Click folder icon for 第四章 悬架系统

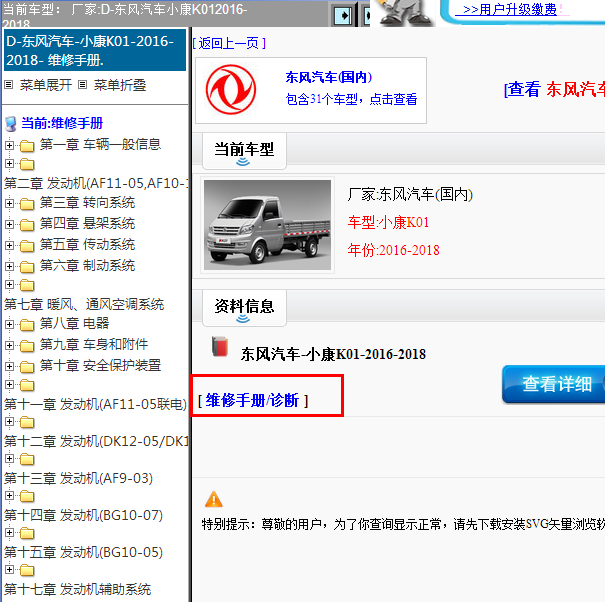point(27,225)
